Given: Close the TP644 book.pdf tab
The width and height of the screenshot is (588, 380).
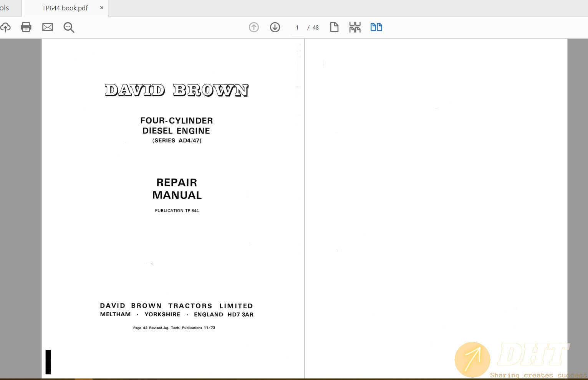Looking at the screenshot, I should coord(102,8).
